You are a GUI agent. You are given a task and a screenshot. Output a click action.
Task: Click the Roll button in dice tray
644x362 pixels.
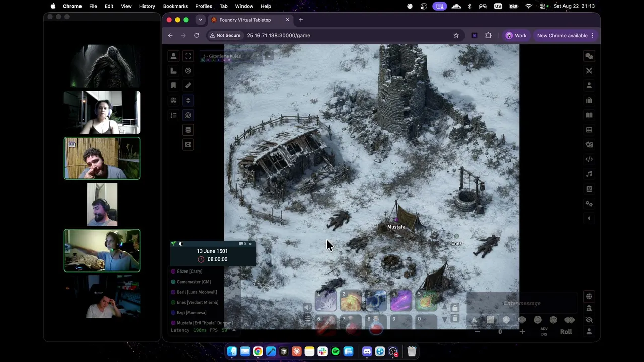[566, 332]
